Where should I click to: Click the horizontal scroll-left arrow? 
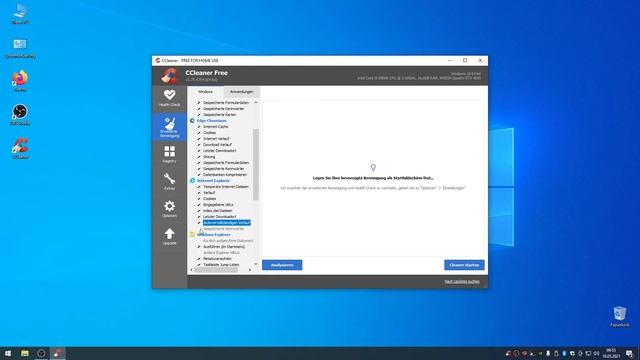pos(191,270)
